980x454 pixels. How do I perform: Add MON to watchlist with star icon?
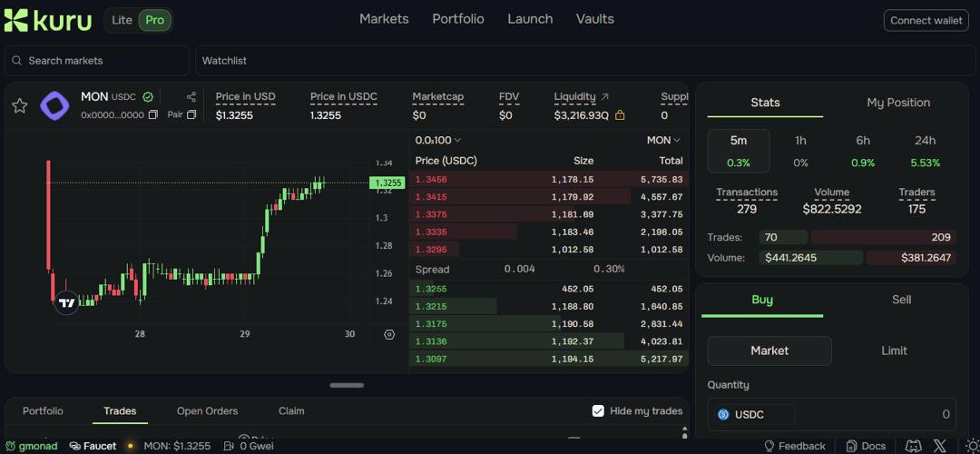pos(19,106)
